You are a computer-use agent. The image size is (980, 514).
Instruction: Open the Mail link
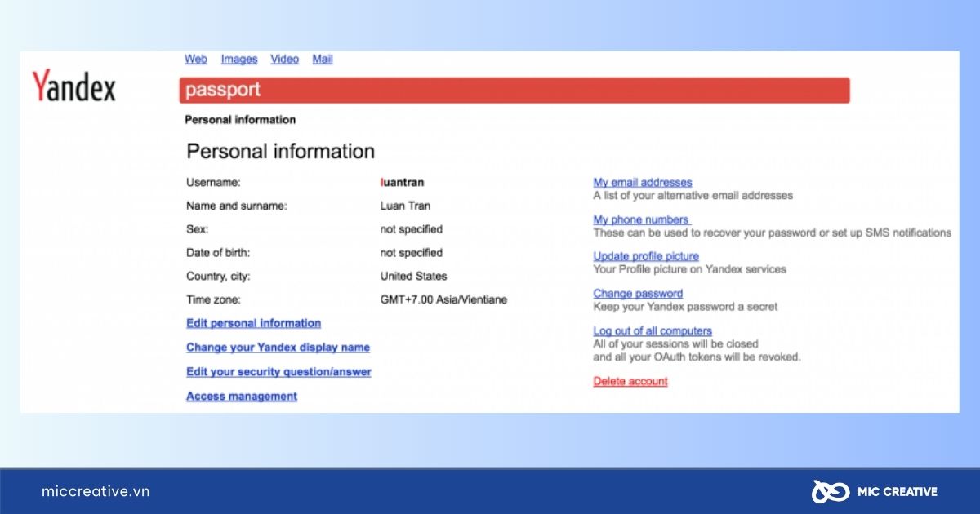tap(323, 60)
